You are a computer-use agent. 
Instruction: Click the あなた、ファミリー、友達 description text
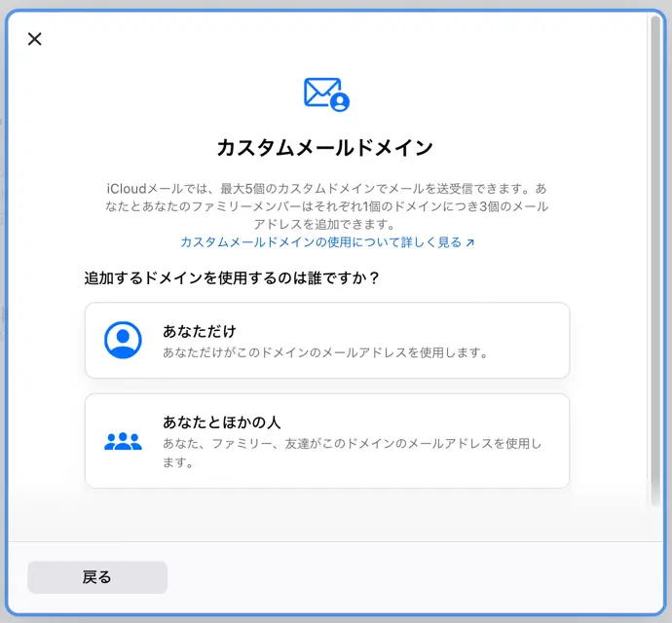click(x=353, y=453)
